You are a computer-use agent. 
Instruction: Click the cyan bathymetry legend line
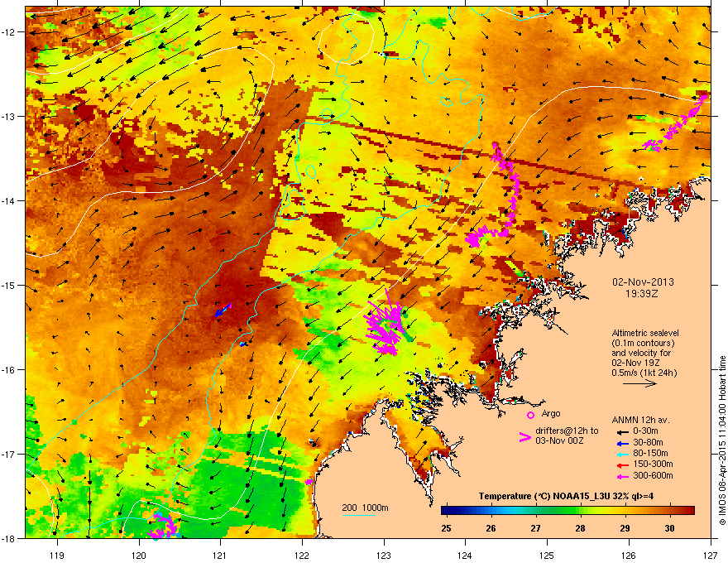pos(359,515)
